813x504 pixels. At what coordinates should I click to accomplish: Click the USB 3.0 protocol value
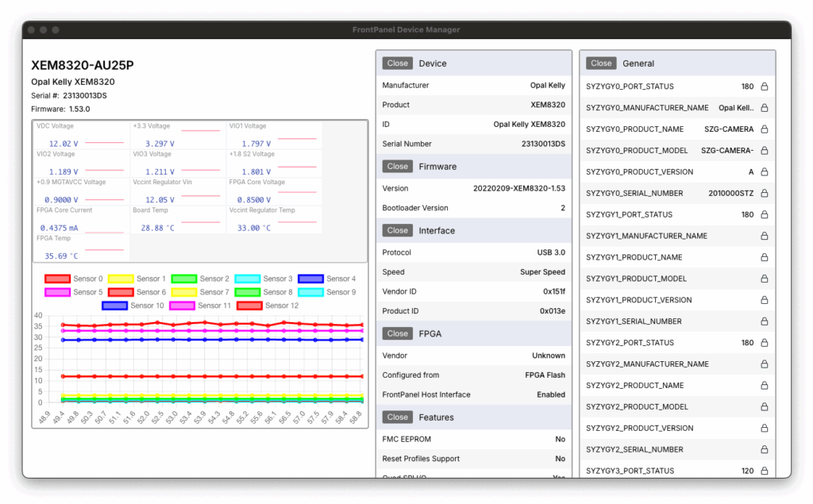[x=551, y=252]
